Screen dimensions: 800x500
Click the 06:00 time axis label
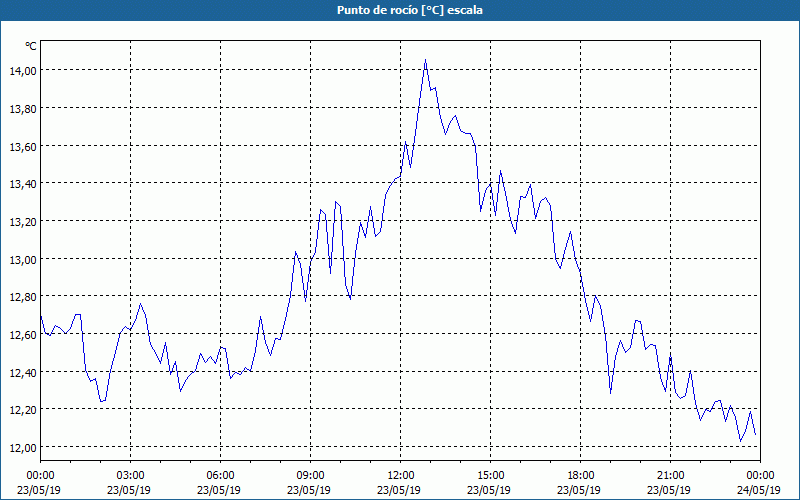pos(220,476)
